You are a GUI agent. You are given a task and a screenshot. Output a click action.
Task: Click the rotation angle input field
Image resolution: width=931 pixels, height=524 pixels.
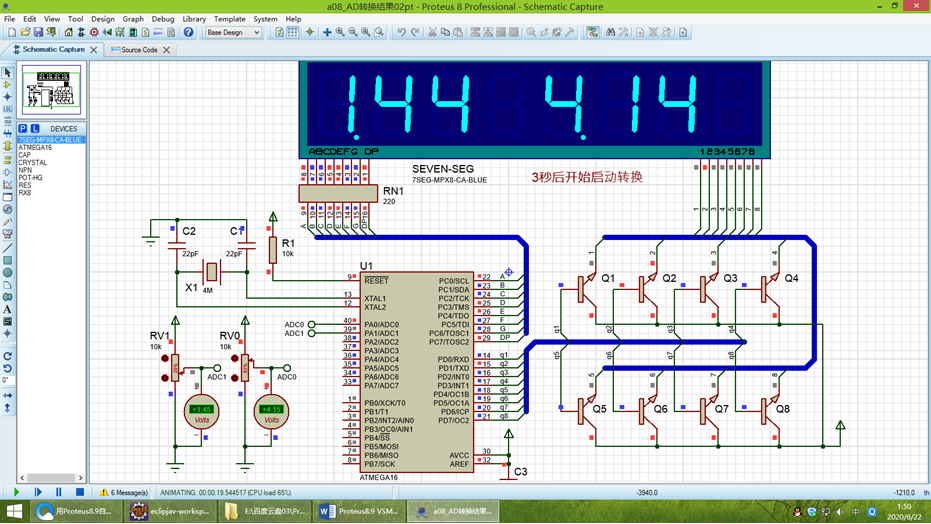click(7, 380)
